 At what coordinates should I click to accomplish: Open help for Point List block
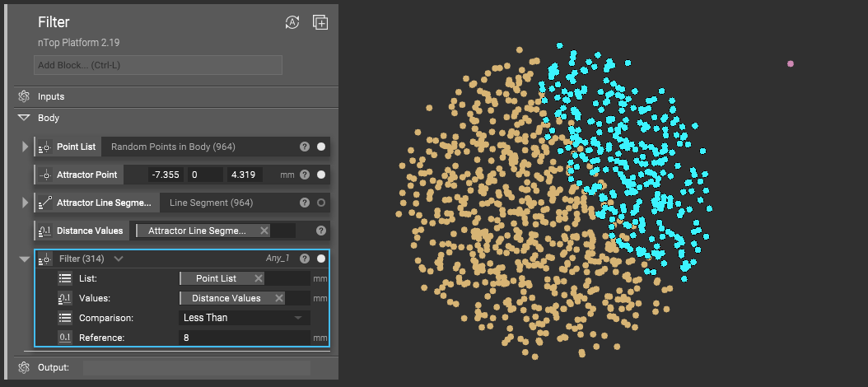pos(305,147)
